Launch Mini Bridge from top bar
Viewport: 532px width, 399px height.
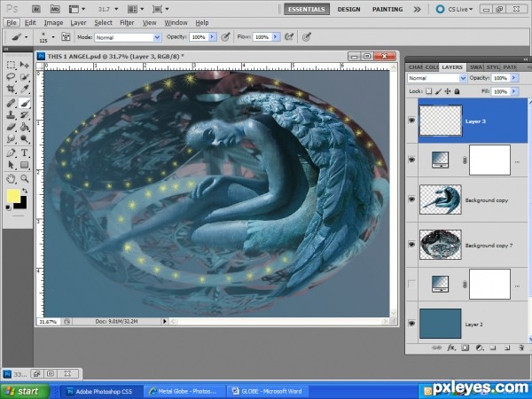click(x=55, y=9)
